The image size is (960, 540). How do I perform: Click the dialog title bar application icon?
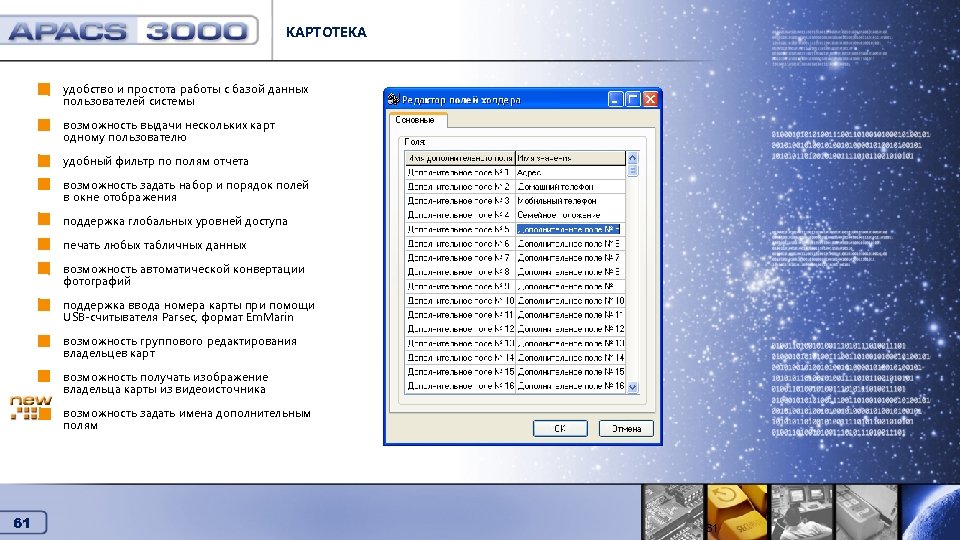point(393,99)
